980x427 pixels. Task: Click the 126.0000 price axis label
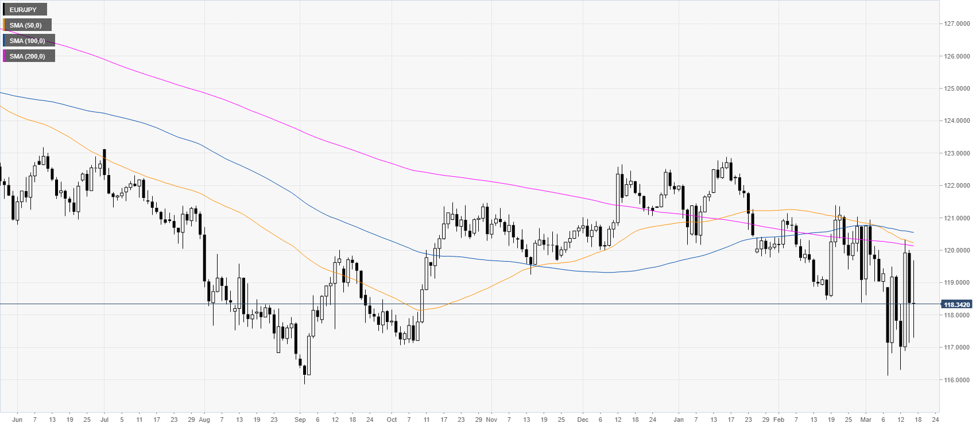click(957, 56)
